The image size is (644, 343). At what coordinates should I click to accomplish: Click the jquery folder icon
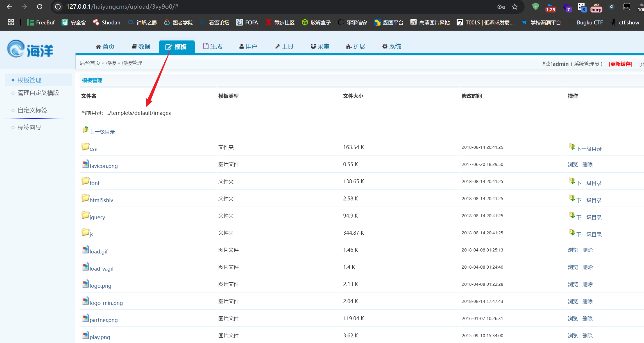(x=85, y=215)
